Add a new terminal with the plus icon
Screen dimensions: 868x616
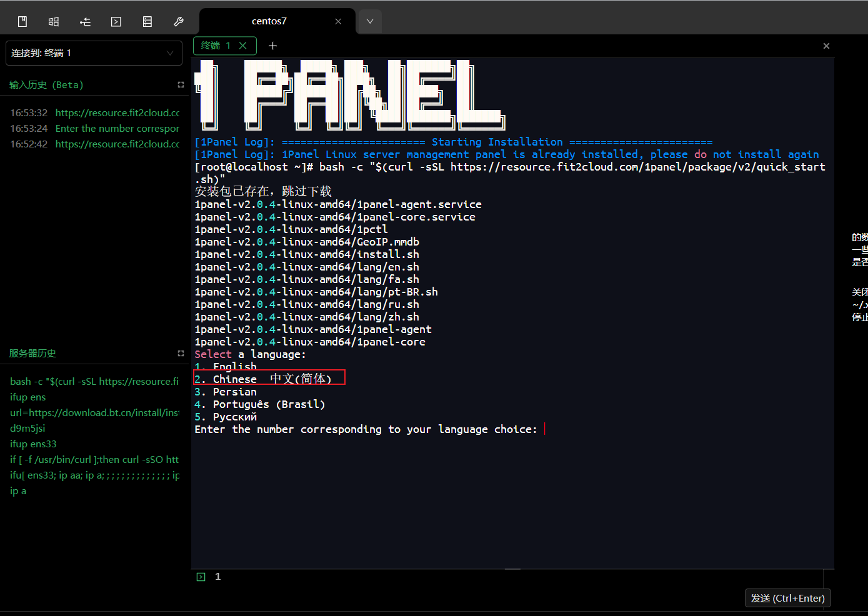272,46
